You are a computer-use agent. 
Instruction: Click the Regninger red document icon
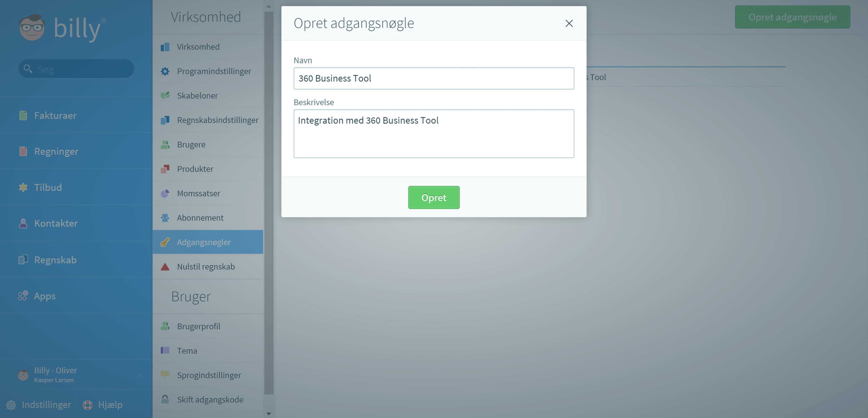(23, 151)
